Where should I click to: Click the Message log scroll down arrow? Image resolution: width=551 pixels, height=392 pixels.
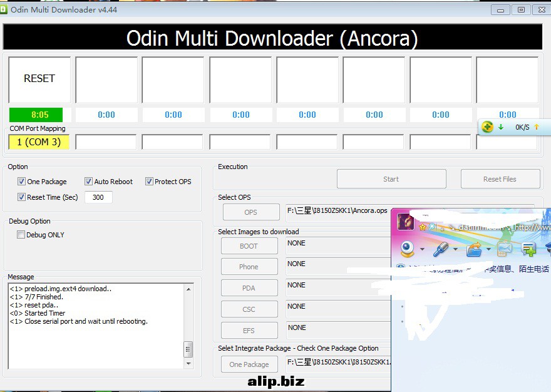coord(188,364)
